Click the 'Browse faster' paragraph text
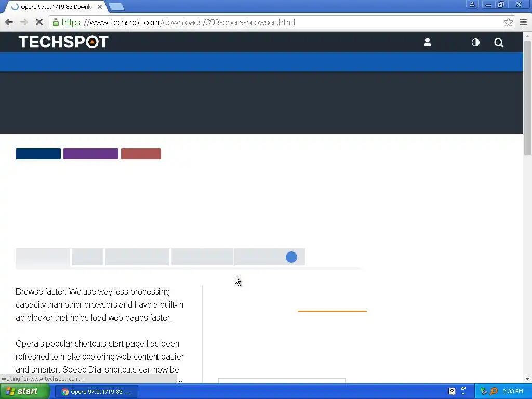The width and height of the screenshot is (532, 399). click(x=99, y=304)
